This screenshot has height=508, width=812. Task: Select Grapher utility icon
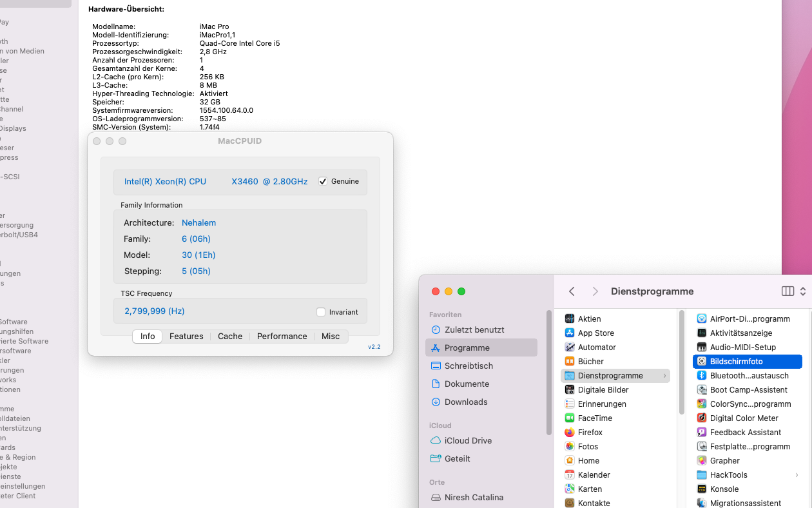(702, 461)
